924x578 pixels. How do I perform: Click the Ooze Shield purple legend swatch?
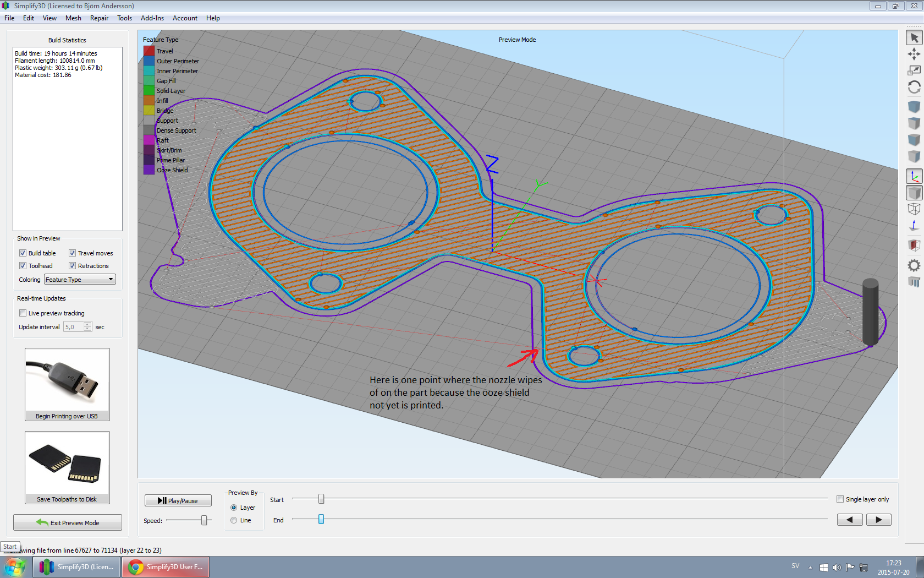[x=149, y=170]
